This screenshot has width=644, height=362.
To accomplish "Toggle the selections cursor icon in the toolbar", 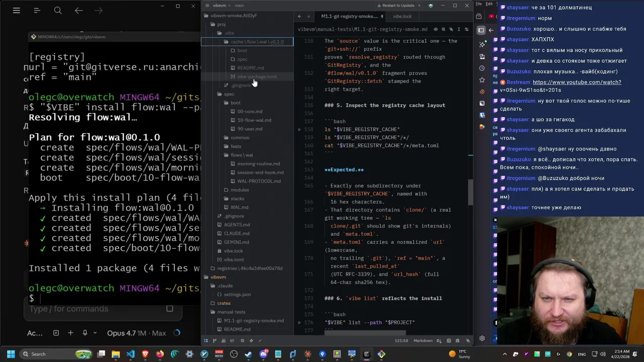I will pos(459,29).
